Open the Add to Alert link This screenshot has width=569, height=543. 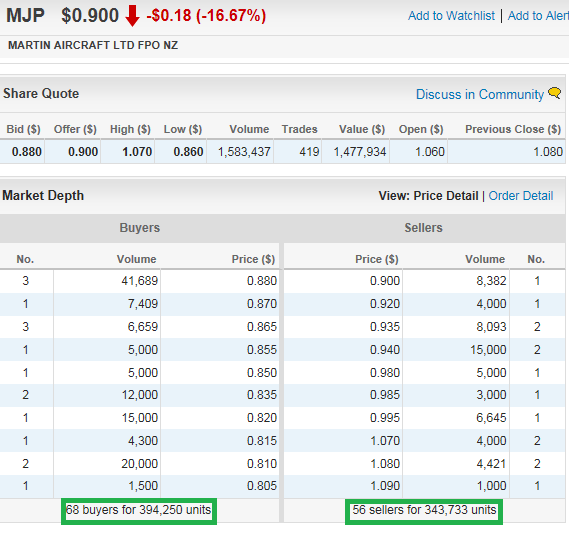538,16
